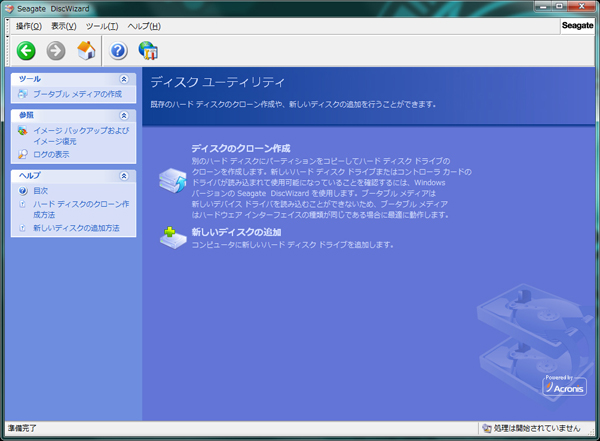
Task: Click the ログの表示 magnifier icon
Action: (23, 154)
